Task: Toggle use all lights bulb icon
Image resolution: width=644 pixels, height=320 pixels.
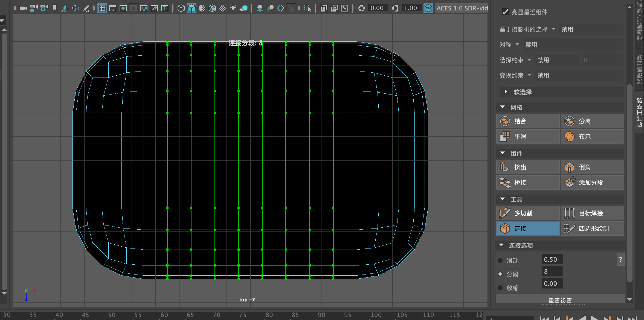Action: click(x=233, y=8)
